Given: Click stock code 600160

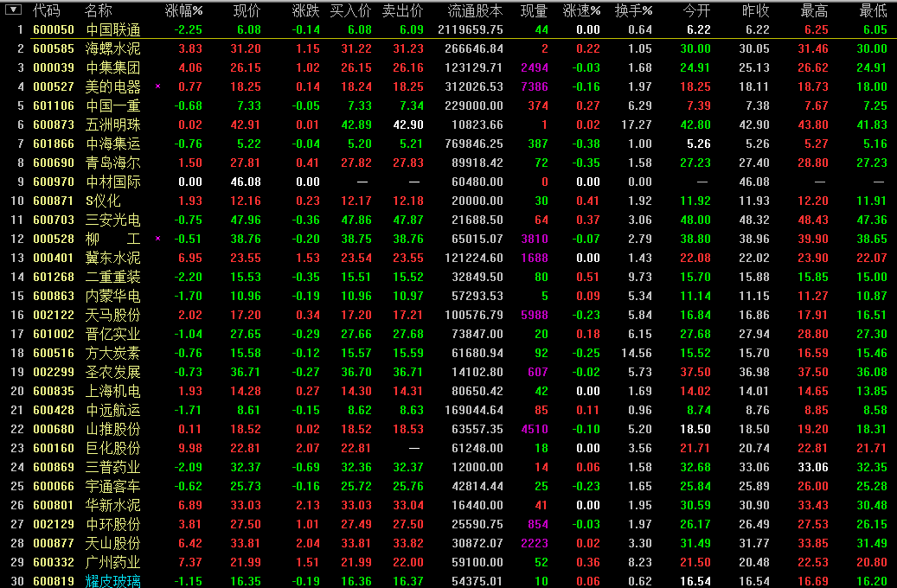Looking at the screenshot, I should 54,448.
